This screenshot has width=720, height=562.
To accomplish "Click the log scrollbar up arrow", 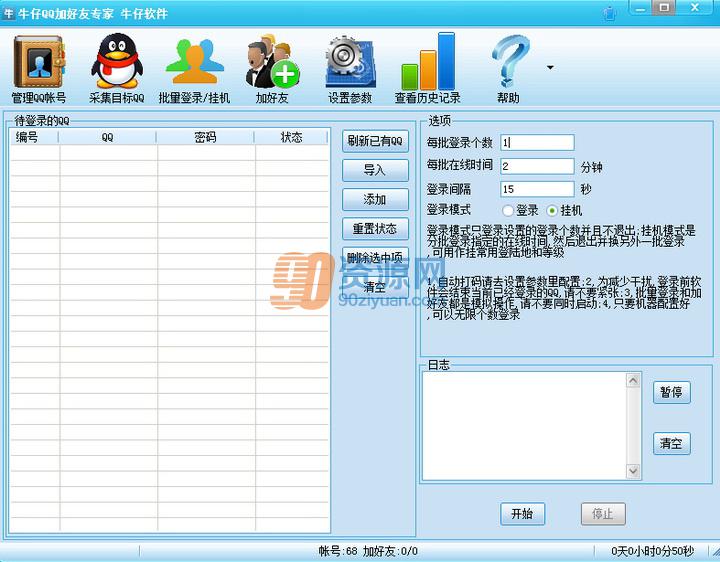I will [x=633, y=381].
